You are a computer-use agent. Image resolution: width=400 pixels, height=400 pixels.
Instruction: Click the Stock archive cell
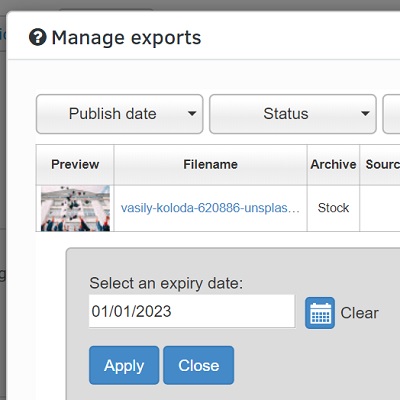coord(333,208)
